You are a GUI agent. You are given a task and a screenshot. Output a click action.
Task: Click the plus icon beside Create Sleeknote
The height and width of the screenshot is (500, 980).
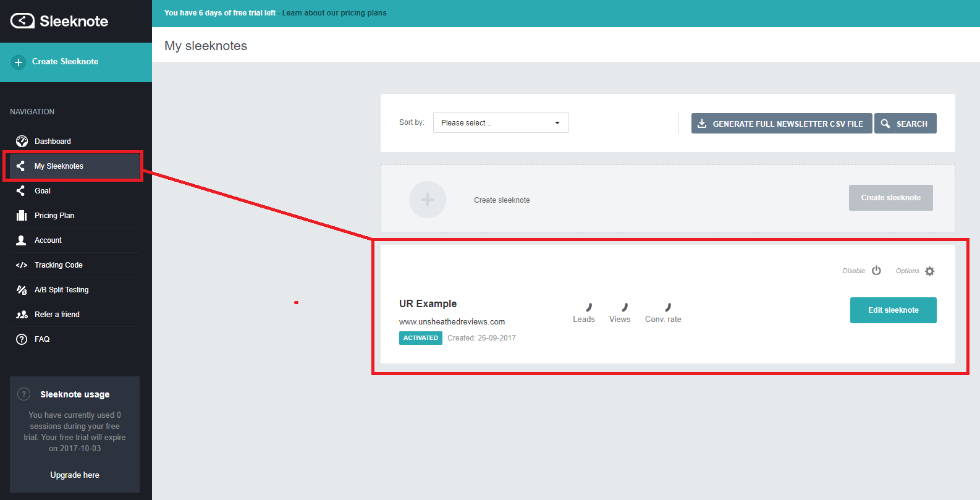(19, 62)
